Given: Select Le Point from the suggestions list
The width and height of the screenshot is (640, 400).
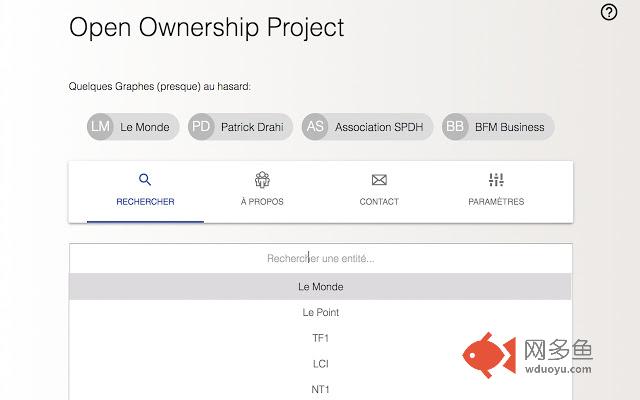Looking at the screenshot, I should tap(320, 312).
